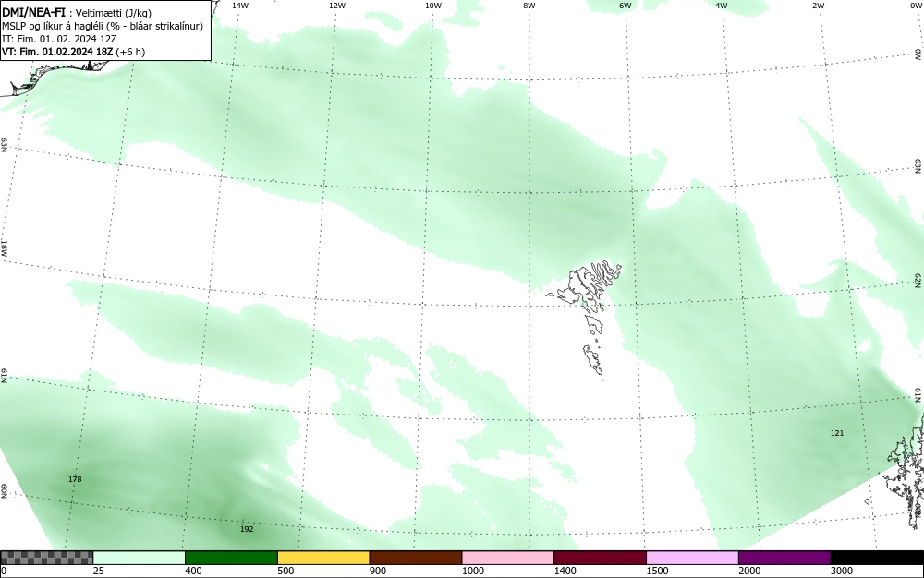Click the 10W longitude label
The width and height of the screenshot is (924, 578).
click(433, 6)
